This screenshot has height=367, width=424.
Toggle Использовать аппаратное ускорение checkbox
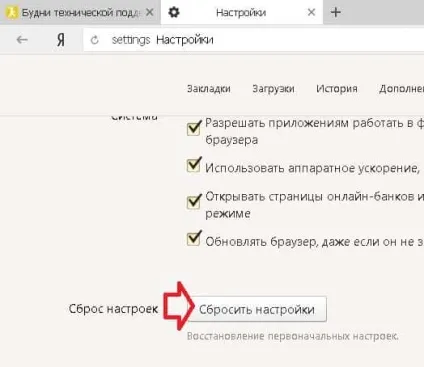[194, 165]
